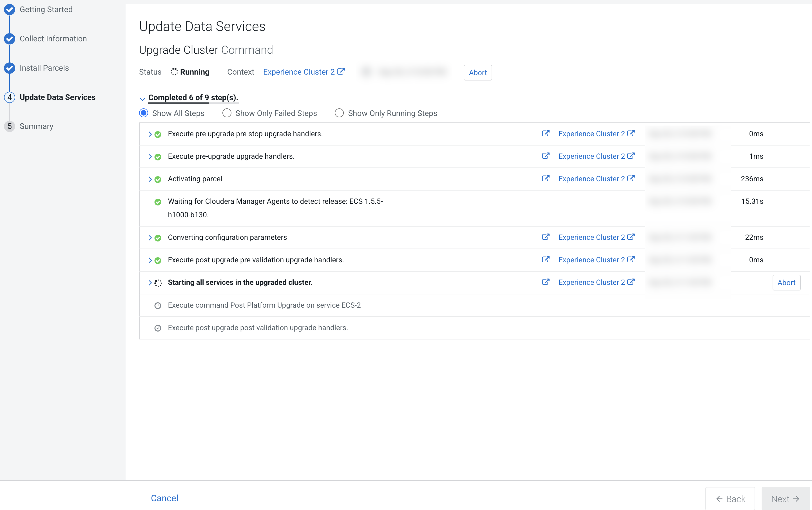Select Show Only Failed Steps option
812x510 pixels.
coord(227,113)
